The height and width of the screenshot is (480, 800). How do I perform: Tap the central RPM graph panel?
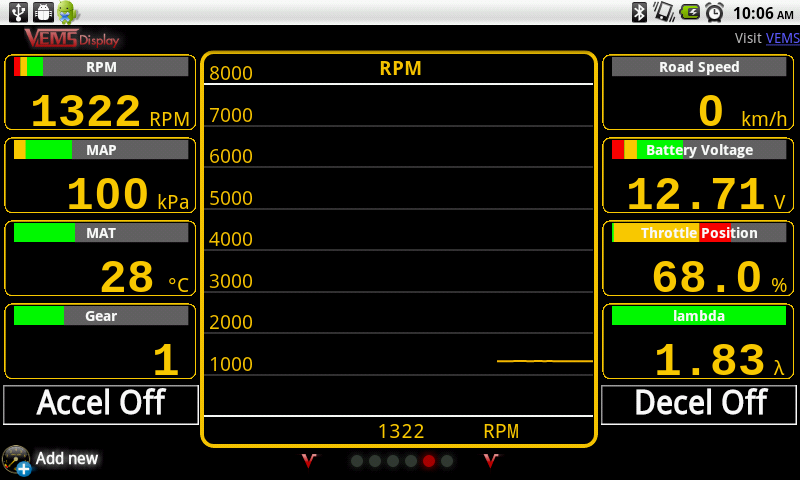[x=399, y=250]
